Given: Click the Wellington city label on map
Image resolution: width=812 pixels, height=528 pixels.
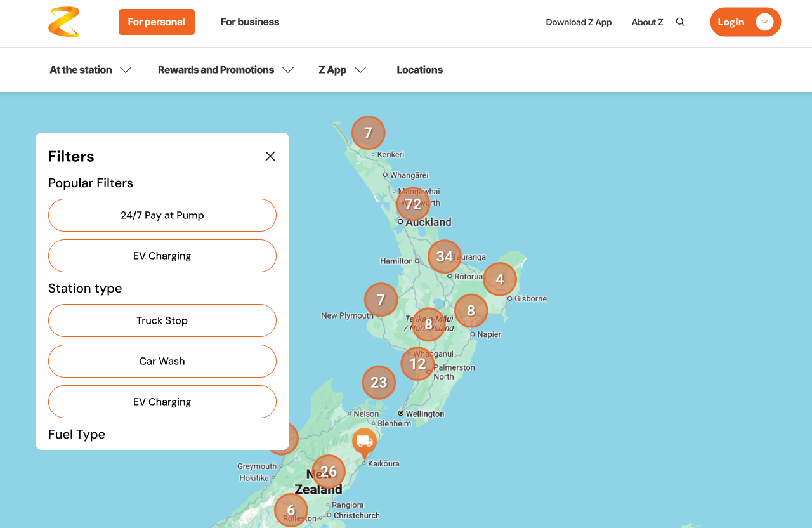Looking at the screenshot, I should [425, 414].
